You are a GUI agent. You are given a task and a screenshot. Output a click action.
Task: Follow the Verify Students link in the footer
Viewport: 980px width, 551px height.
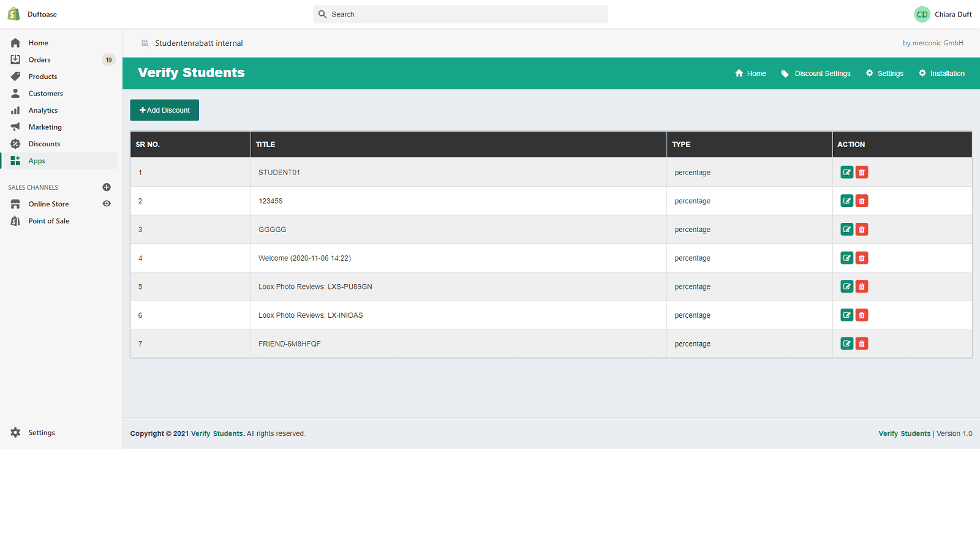[x=217, y=433]
